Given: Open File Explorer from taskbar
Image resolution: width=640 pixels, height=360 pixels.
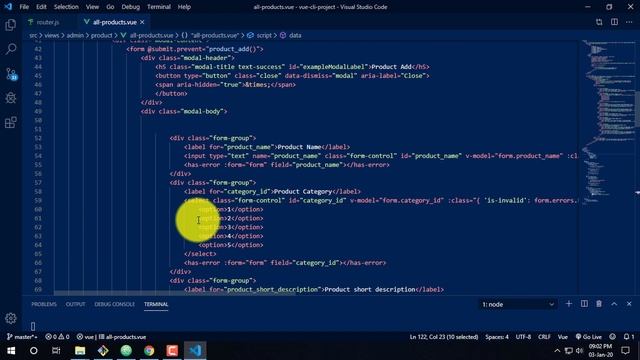Looking at the screenshot, I should [80, 351].
